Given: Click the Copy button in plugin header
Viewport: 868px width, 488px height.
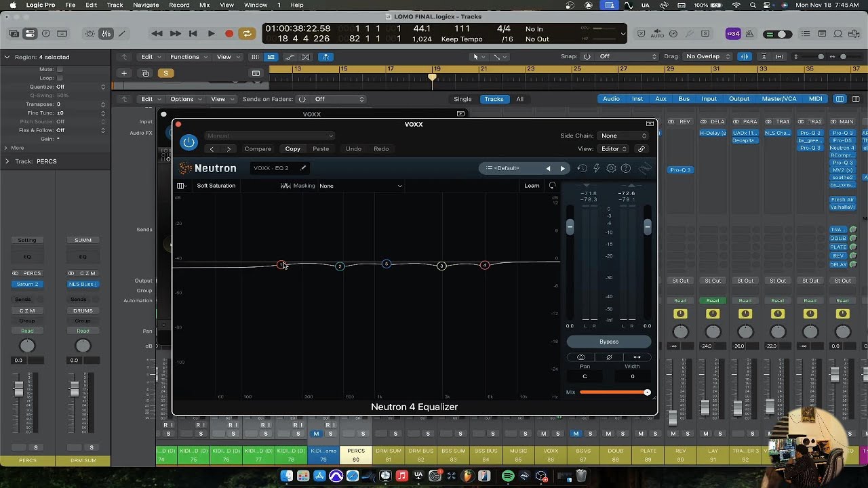Looking at the screenshot, I should click(292, 149).
